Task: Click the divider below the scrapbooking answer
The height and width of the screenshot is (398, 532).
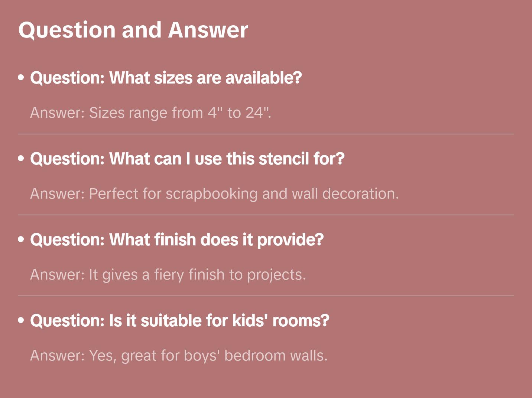Action: [266, 215]
